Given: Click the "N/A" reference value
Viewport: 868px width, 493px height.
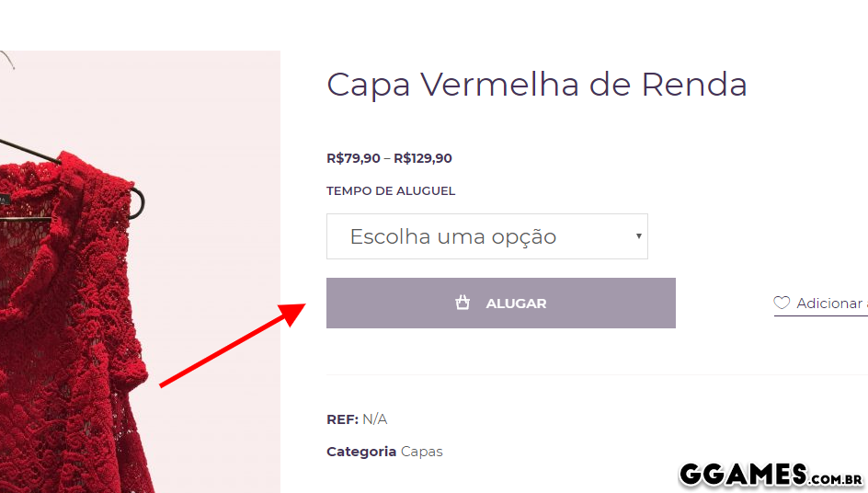Looking at the screenshot, I should (x=374, y=419).
